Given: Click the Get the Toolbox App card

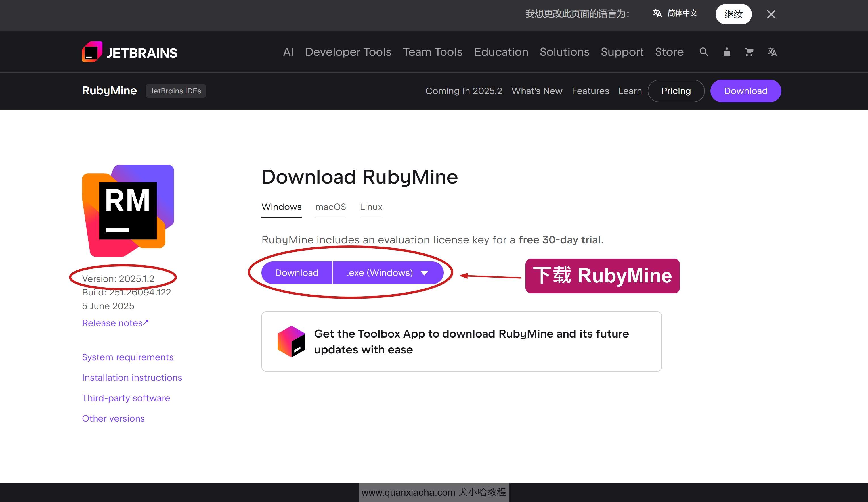Looking at the screenshot, I should click(461, 341).
